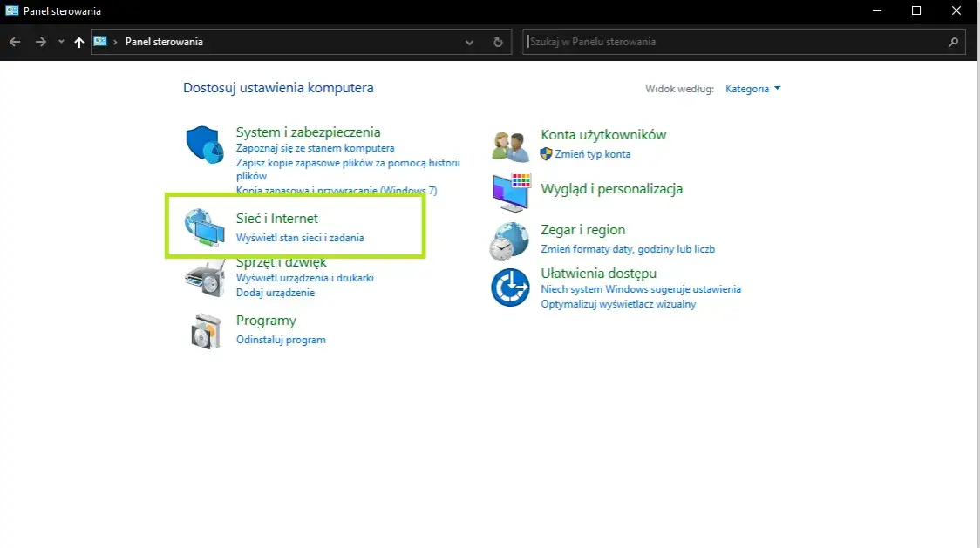This screenshot has height=548, width=980.
Task: Open 'Odinstaluj program'
Action: (281, 339)
